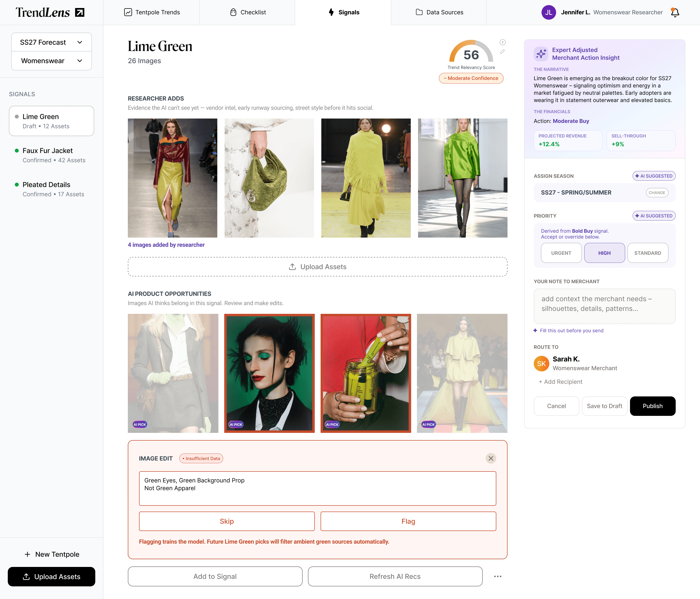The height and width of the screenshot is (599, 700).
Task: Click the note to merchant text field
Action: [604, 306]
